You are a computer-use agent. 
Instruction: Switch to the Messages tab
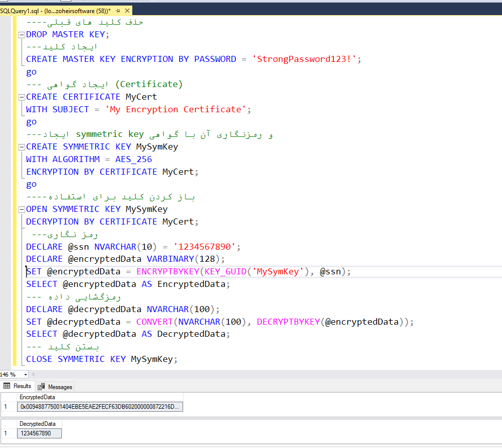tap(55, 387)
